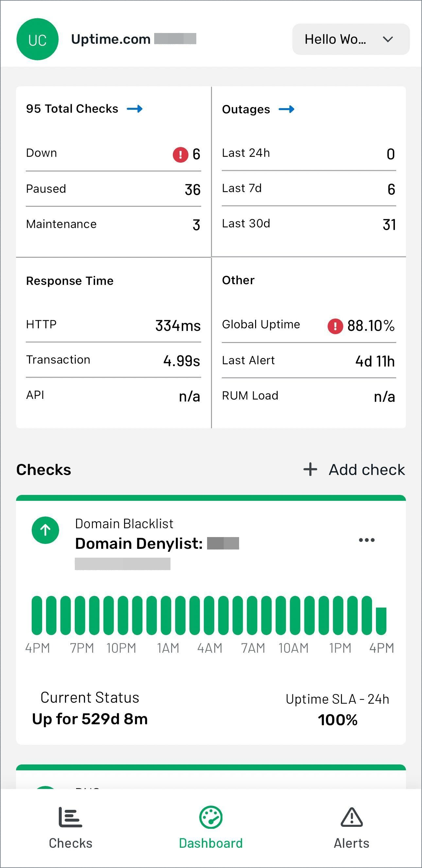Click the plus icon to add check

point(310,469)
